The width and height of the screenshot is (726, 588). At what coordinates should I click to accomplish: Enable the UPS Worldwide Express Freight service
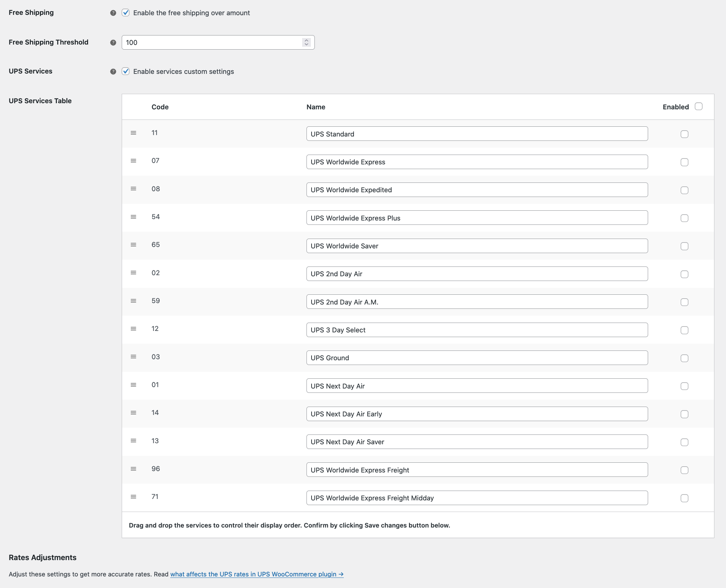click(x=684, y=470)
